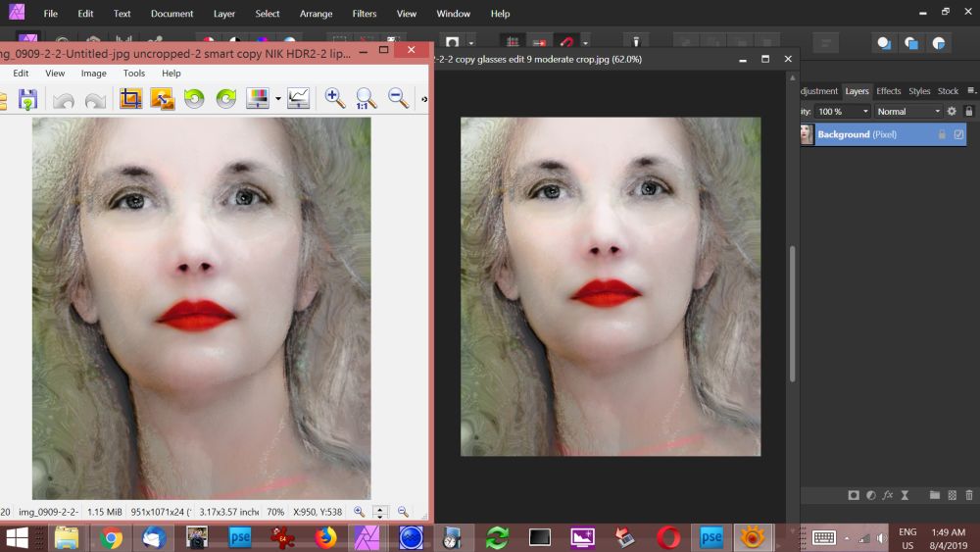This screenshot has height=552, width=980.
Task: Open the layer opacity 100% dropdown
Action: pos(843,112)
